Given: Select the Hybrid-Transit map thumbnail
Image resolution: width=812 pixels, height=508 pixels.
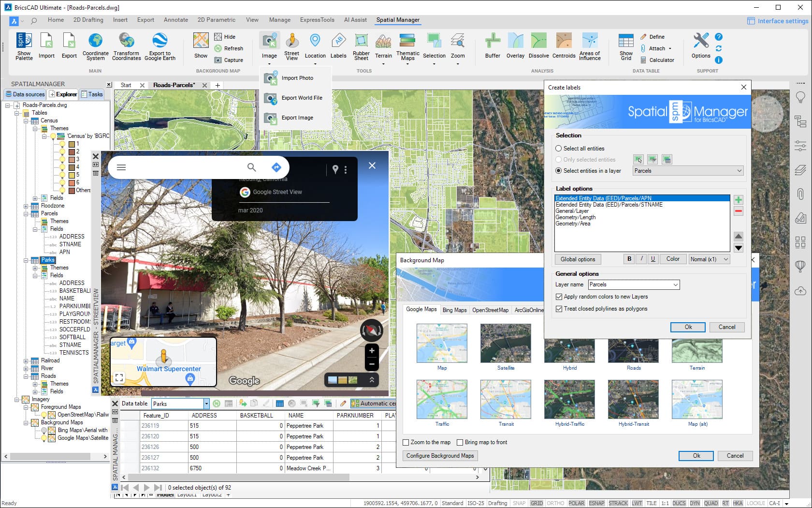Looking at the screenshot, I should click(x=633, y=399).
